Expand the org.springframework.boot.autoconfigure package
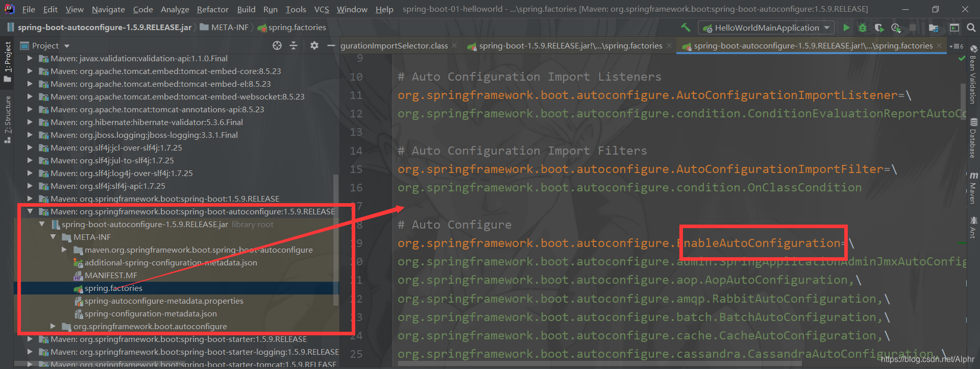This screenshot has height=369, width=980. (53, 326)
